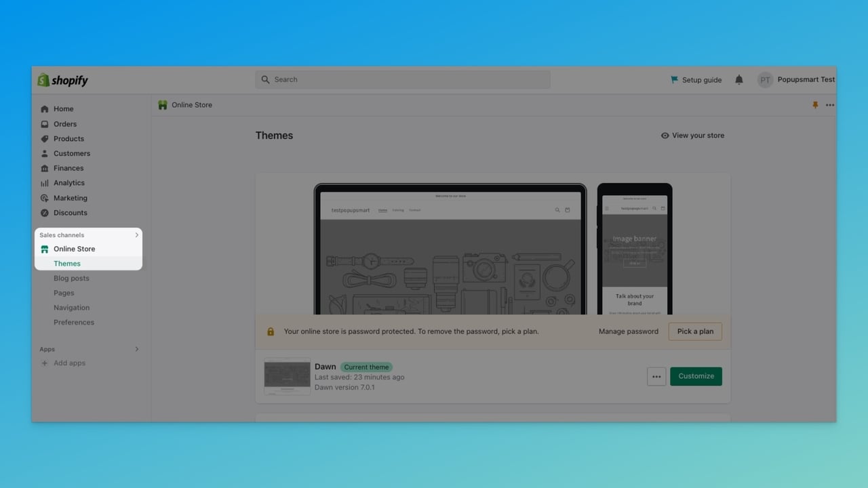The height and width of the screenshot is (488, 868).
Task: Open the Setup guide
Action: 695,79
